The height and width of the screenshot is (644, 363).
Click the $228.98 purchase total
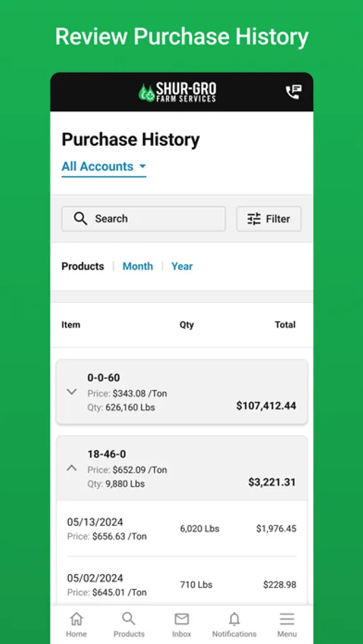coord(279,585)
